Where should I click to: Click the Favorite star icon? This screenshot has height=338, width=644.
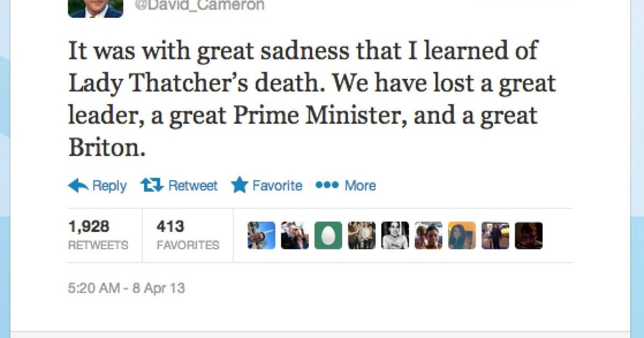[237, 185]
